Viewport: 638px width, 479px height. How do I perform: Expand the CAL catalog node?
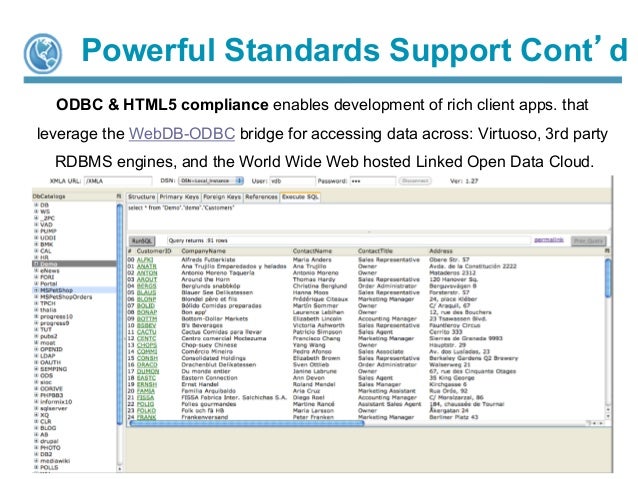36,251
